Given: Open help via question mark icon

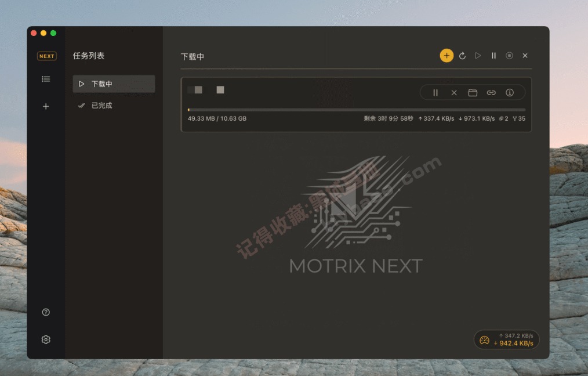Looking at the screenshot, I should click(46, 312).
